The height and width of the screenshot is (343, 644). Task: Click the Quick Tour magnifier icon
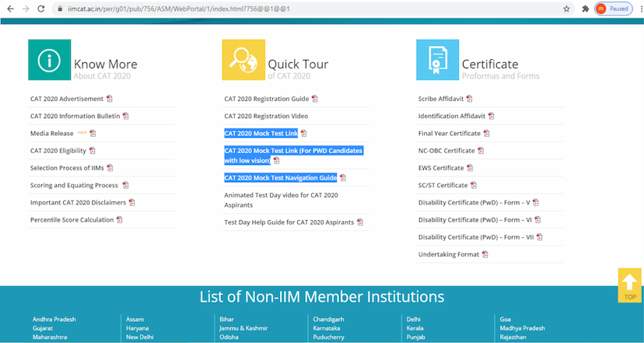(243, 59)
